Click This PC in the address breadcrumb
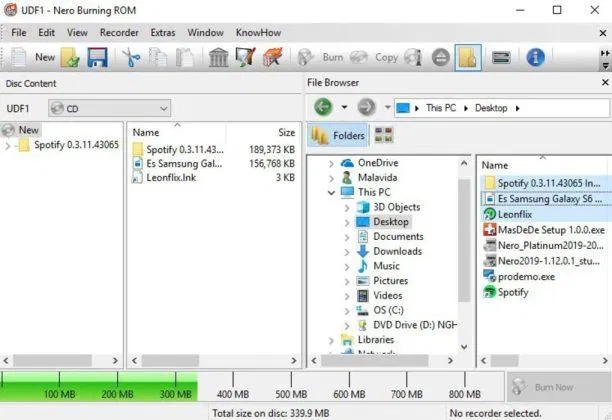This screenshot has width=612, height=420. [x=441, y=108]
